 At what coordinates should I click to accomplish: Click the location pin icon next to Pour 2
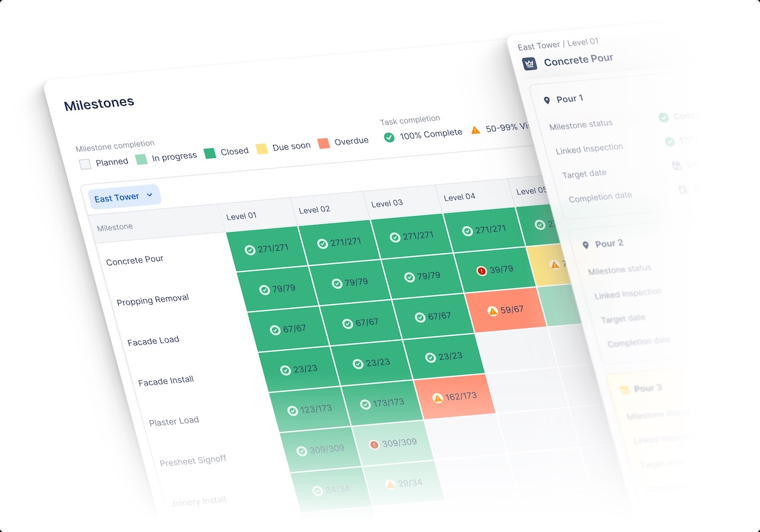tap(585, 245)
